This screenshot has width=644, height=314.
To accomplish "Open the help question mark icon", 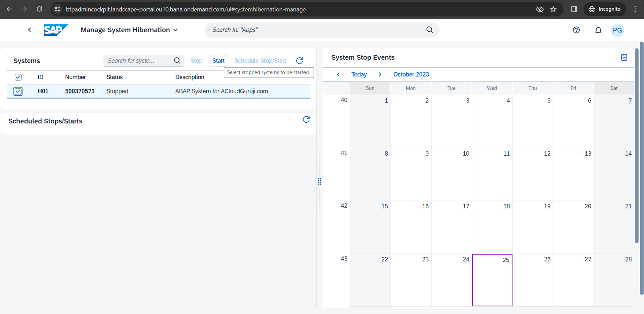I will tap(576, 30).
